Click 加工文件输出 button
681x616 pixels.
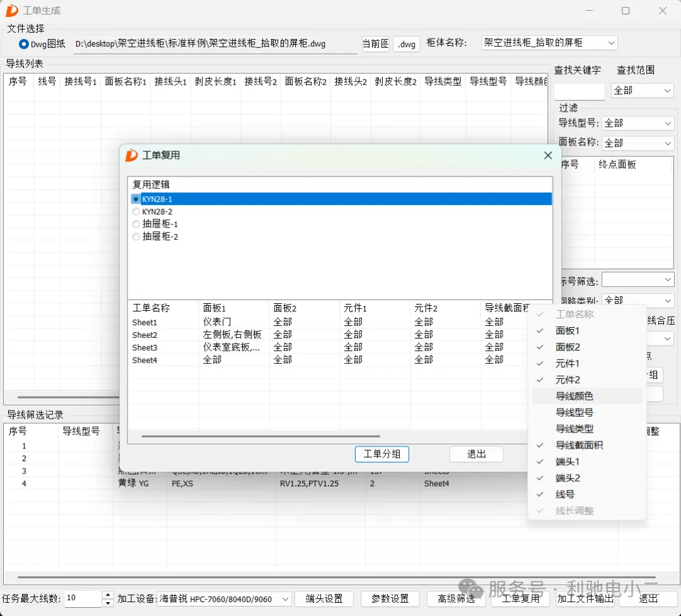(585, 598)
